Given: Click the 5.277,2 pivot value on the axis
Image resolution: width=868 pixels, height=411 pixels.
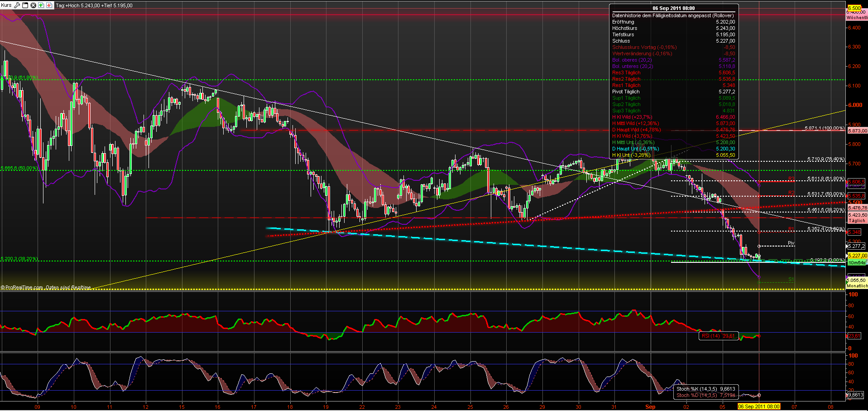Looking at the screenshot, I should pyautogui.click(x=858, y=247).
